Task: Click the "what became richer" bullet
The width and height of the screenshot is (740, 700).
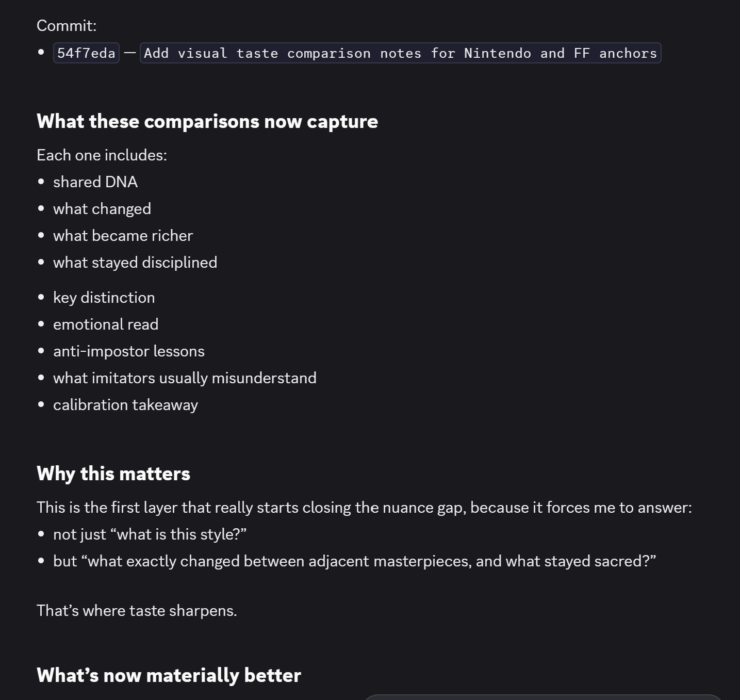Action: point(123,236)
